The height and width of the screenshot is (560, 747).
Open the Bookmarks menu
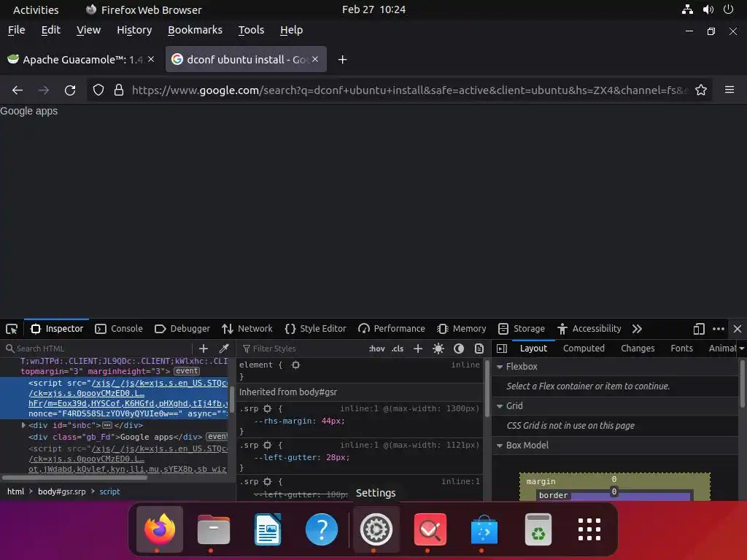tap(195, 30)
